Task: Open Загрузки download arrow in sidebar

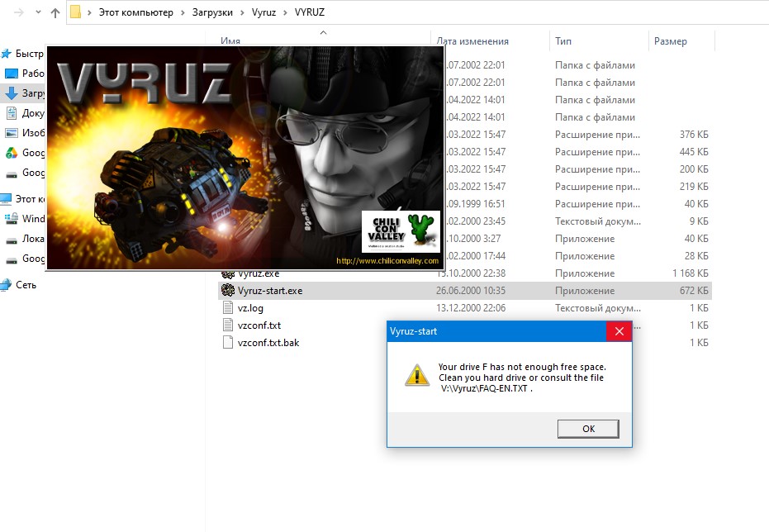Action: pos(12,93)
